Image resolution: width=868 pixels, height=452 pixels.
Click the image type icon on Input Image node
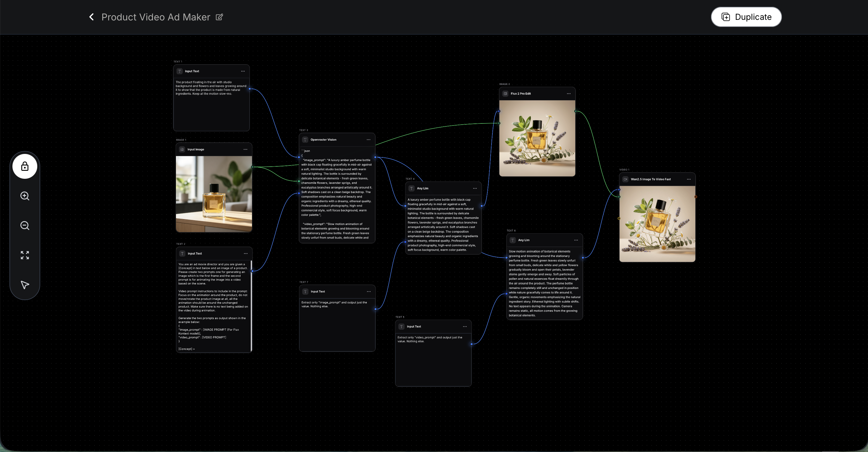(182, 149)
